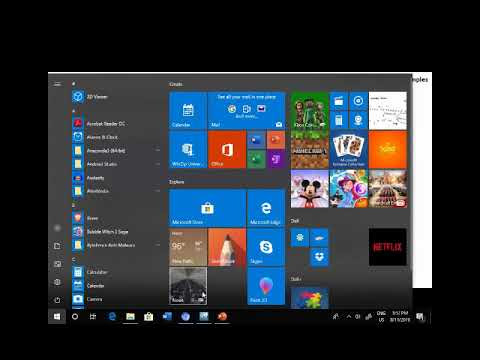Open Settings from the left rail
This screenshot has width=480, height=360.
tap(57, 282)
